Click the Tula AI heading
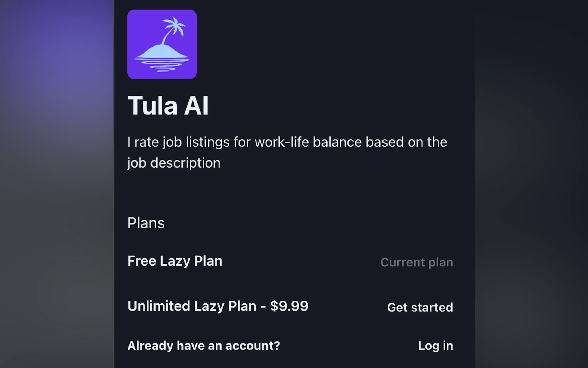 [168, 106]
